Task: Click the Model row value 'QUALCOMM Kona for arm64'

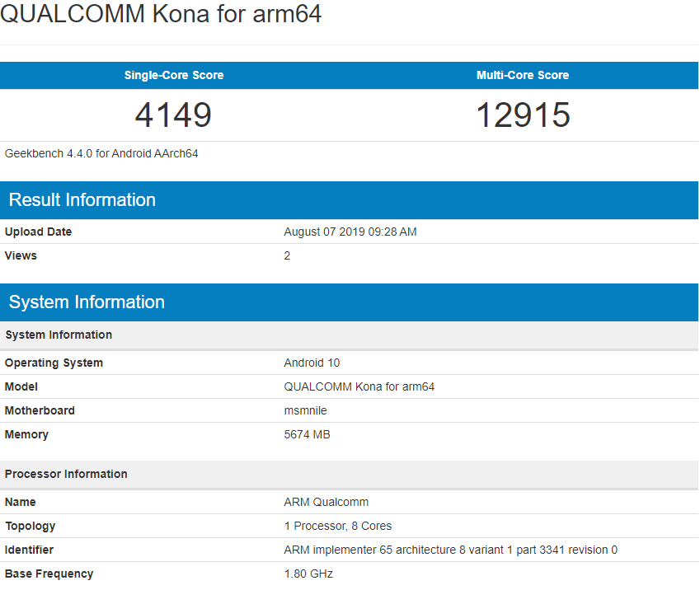Action: tap(359, 386)
